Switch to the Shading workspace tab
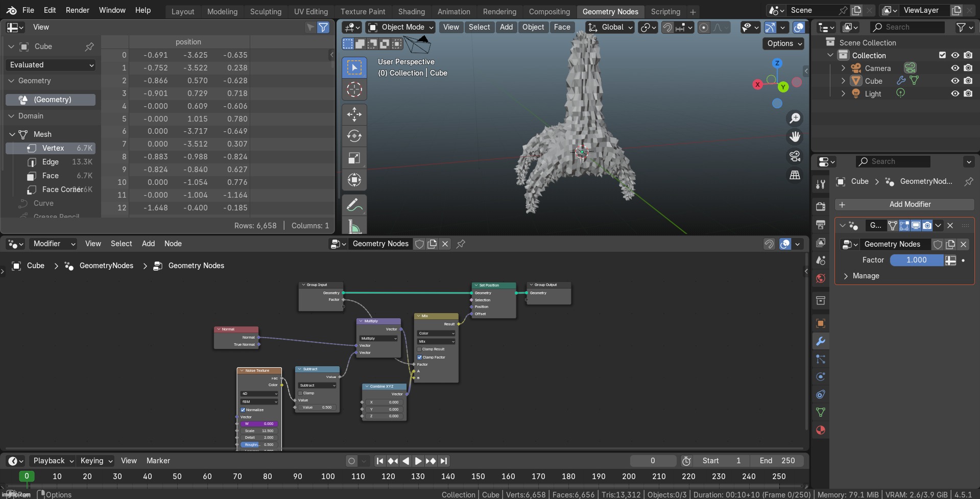The height and width of the screenshot is (499, 980). 411,11
